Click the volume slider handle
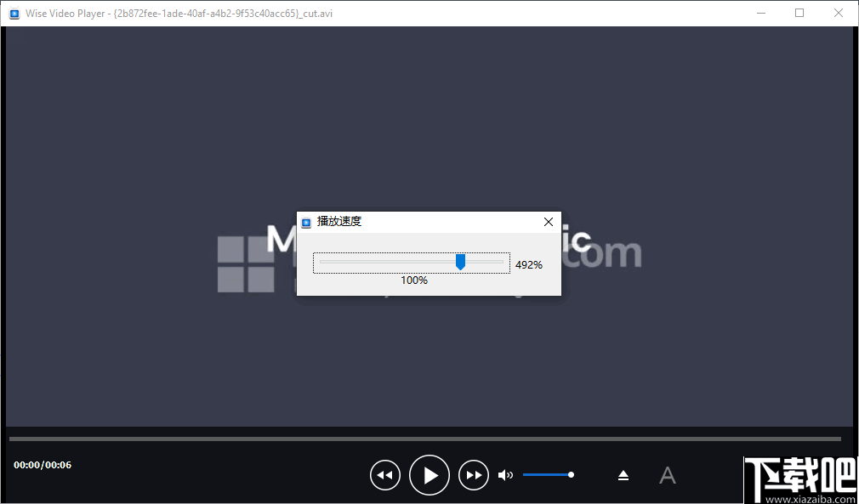 click(571, 474)
